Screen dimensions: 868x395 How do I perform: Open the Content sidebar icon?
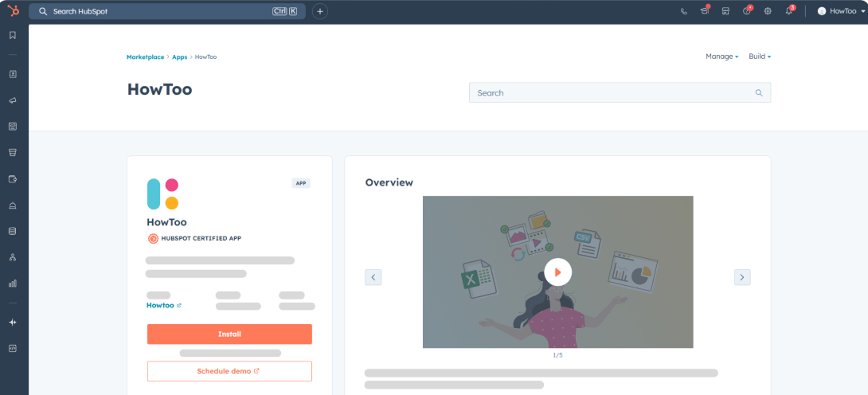(x=13, y=126)
